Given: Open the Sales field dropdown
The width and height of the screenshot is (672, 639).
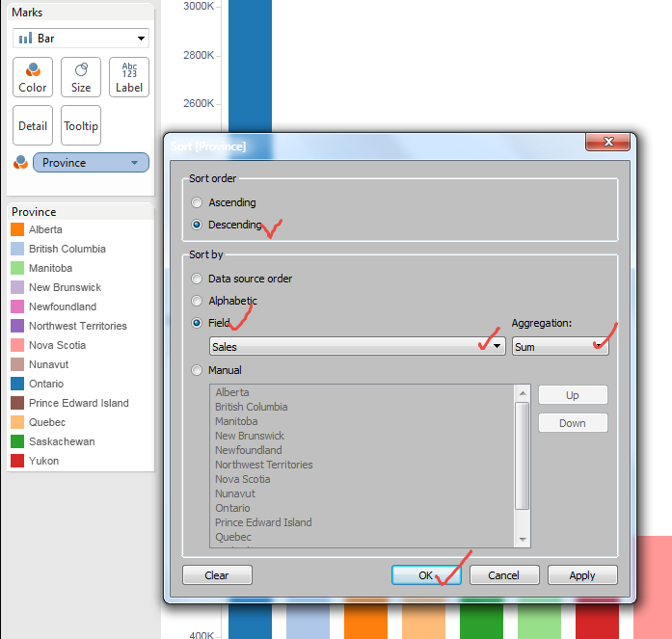Looking at the screenshot, I should (358, 346).
